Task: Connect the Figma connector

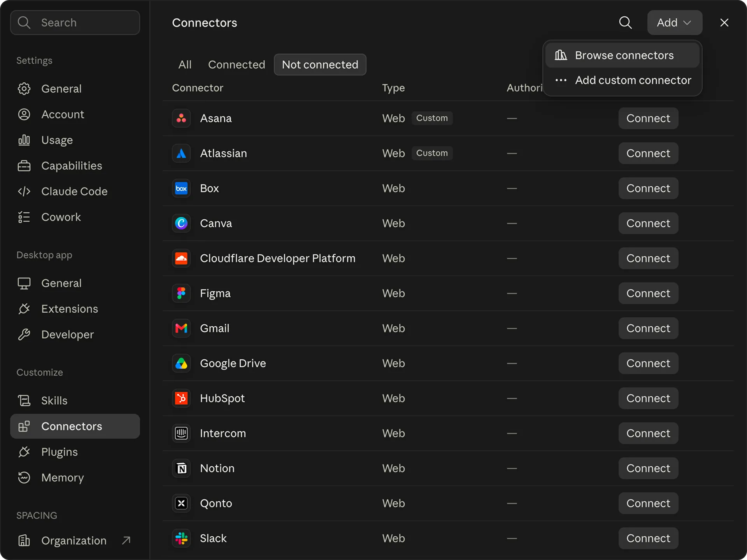Action: point(648,293)
